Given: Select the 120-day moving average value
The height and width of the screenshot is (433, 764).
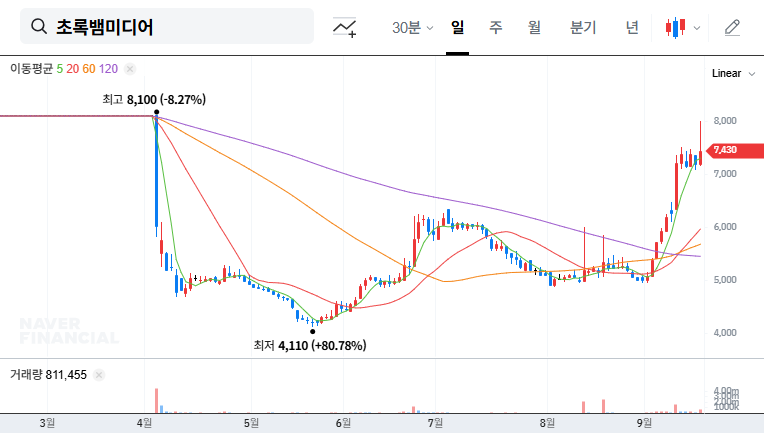Looking at the screenshot, I should point(108,69).
